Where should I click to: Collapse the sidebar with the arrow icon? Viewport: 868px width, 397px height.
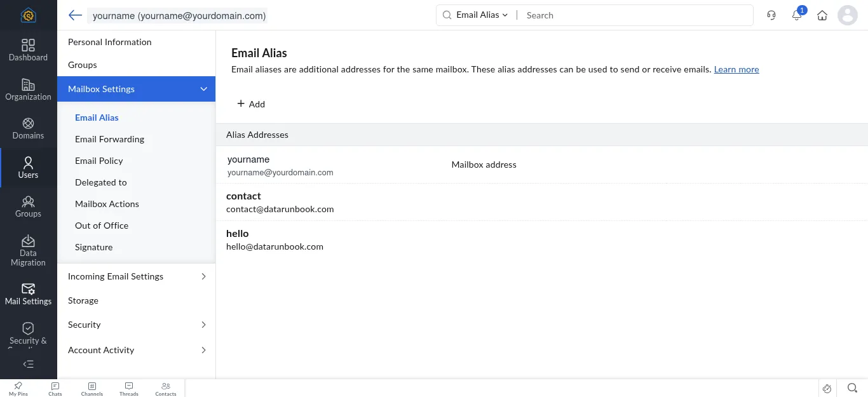(28, 365)
